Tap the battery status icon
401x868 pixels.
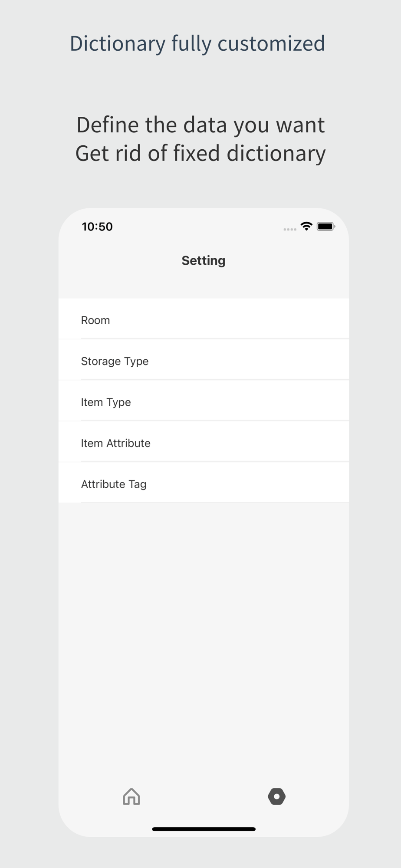pos(326,227)
